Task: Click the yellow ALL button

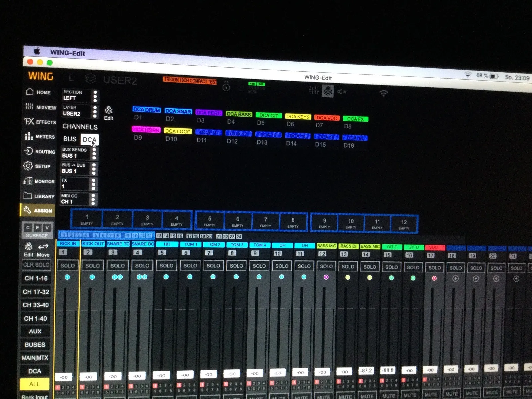Action: [x=34, y=384]
